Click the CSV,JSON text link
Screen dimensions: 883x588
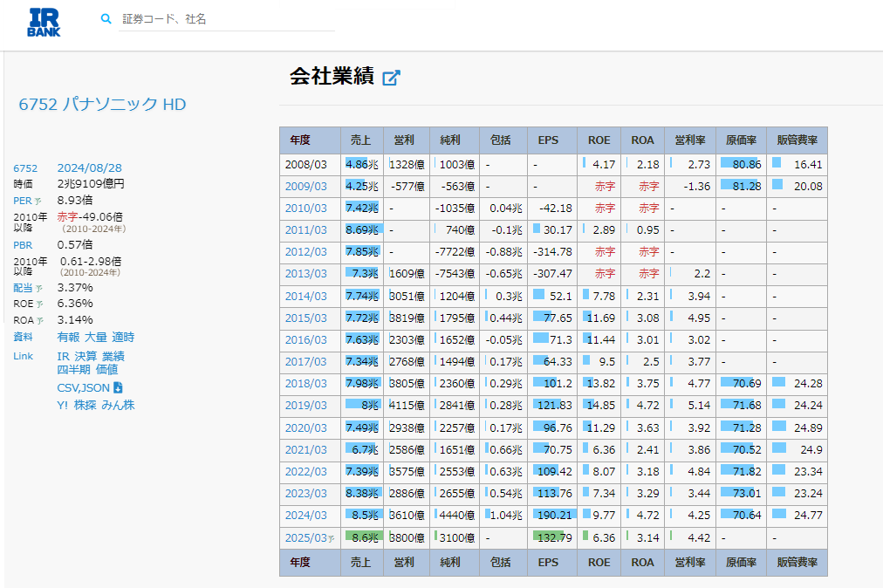click(x=84, y=388)
